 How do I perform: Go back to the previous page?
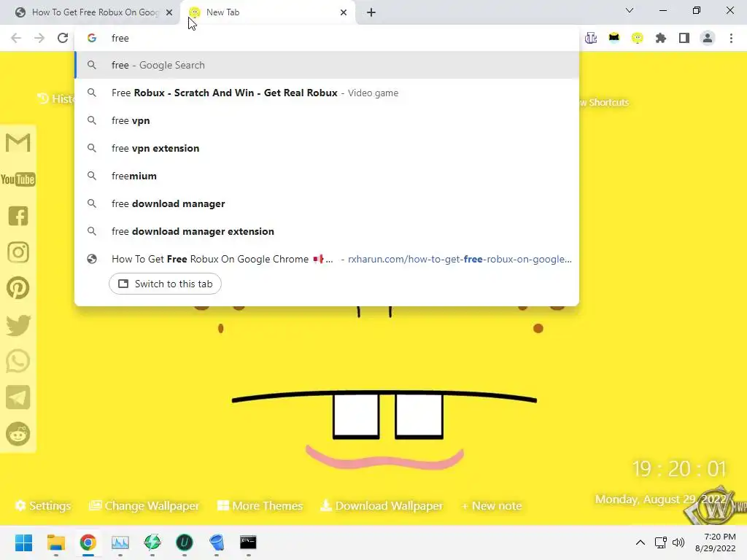pos(16,38)
